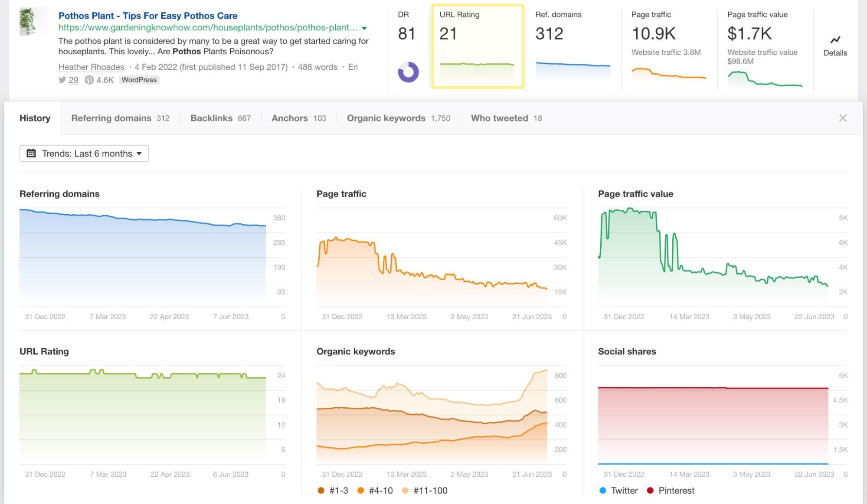867x504 pixels.
Task: Open the Who tweeted tab
Action: tap(499, 118)
